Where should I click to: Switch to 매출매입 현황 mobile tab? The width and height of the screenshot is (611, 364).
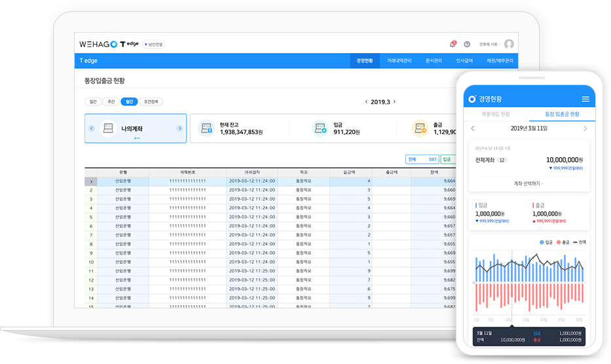tap(496, 114)
